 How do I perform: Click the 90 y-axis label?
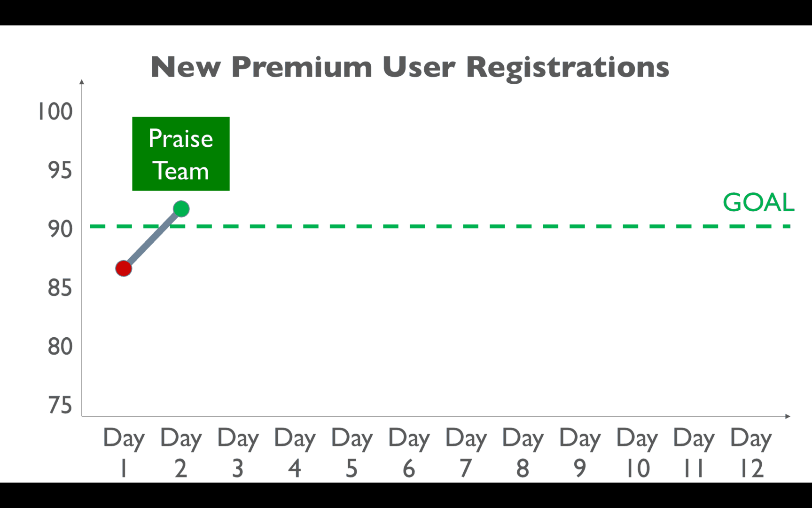point(60,229)
